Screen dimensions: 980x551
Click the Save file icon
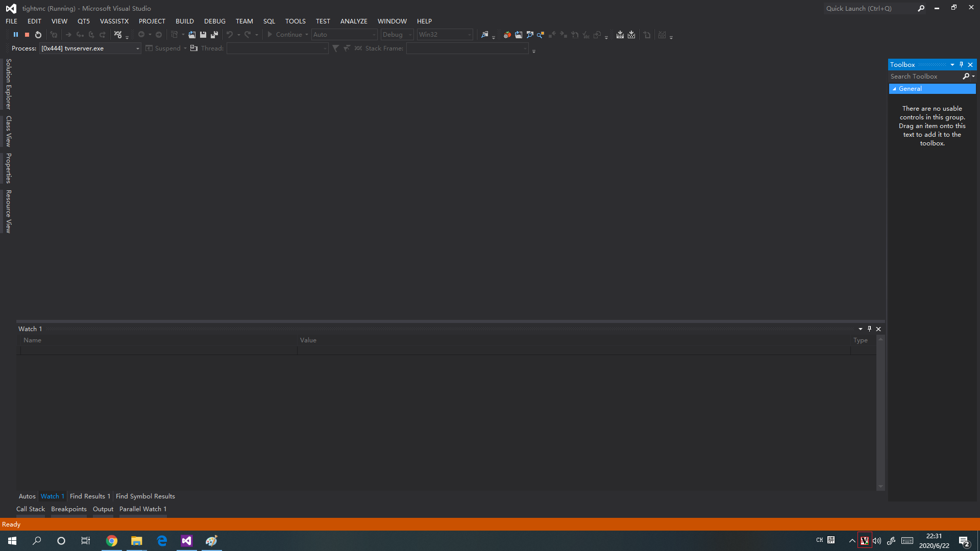click(x=203, y=35)
